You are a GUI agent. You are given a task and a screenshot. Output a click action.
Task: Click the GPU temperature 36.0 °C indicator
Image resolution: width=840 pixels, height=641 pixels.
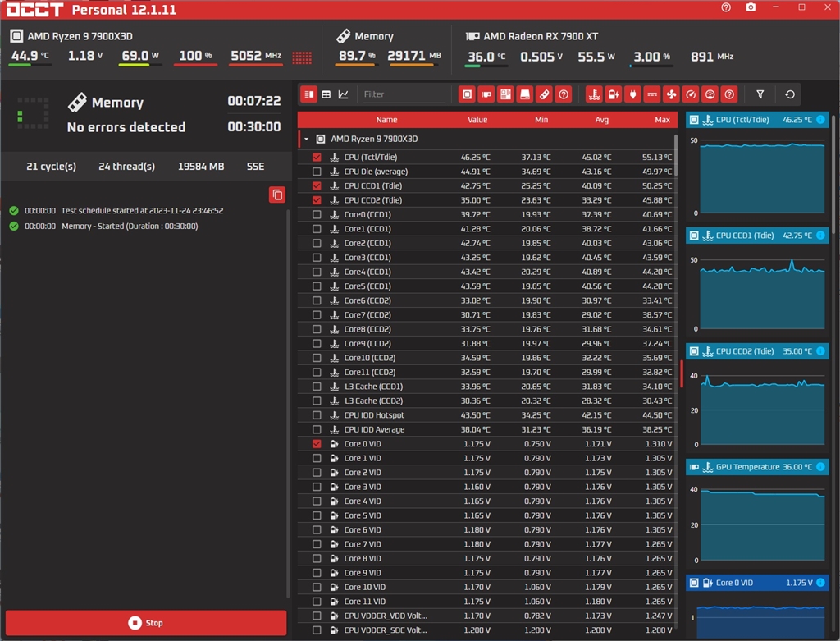pyautogui.click(x=486, y=57)
